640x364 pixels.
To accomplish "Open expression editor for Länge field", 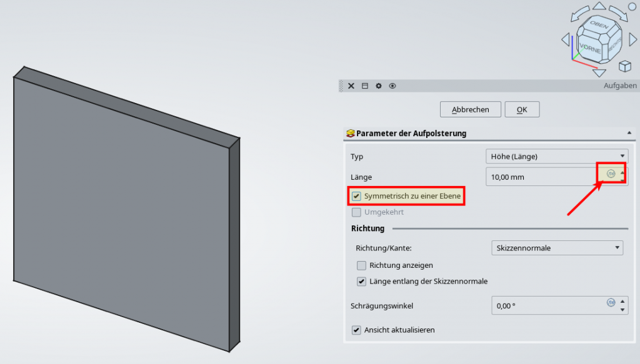I will 611,174.
